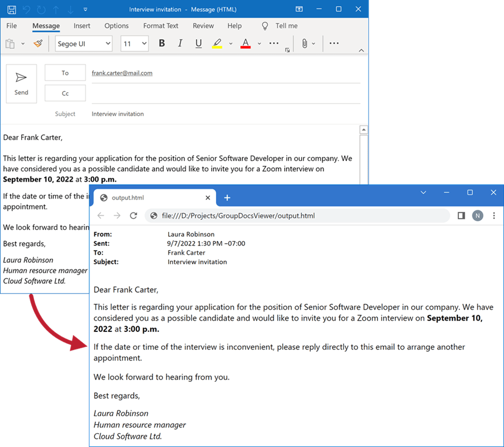Toggle italic formatting
Screen dimensions: 504x447
tap(180, 44)
